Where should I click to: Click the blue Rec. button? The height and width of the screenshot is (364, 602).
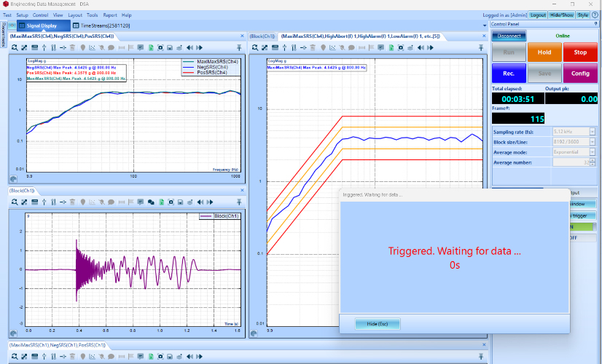coord(509,73)
